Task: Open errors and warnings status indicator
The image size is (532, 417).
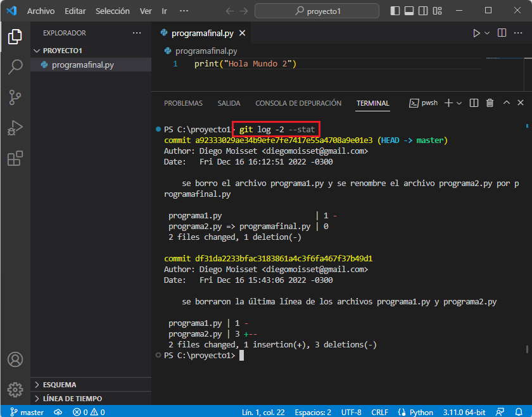Action: (89, 412)
